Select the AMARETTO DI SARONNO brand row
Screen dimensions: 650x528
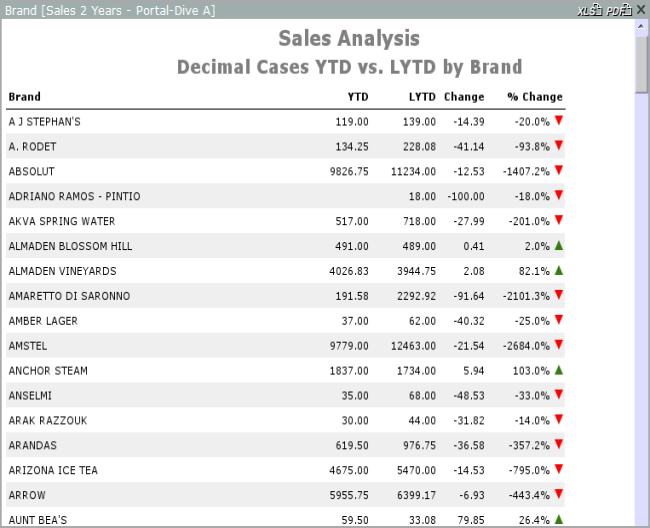tap(69, 296)
